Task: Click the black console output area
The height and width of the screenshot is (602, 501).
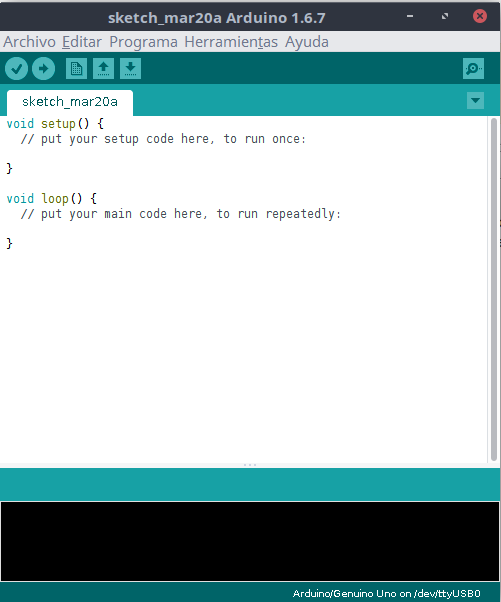Action: click(250, 541)
